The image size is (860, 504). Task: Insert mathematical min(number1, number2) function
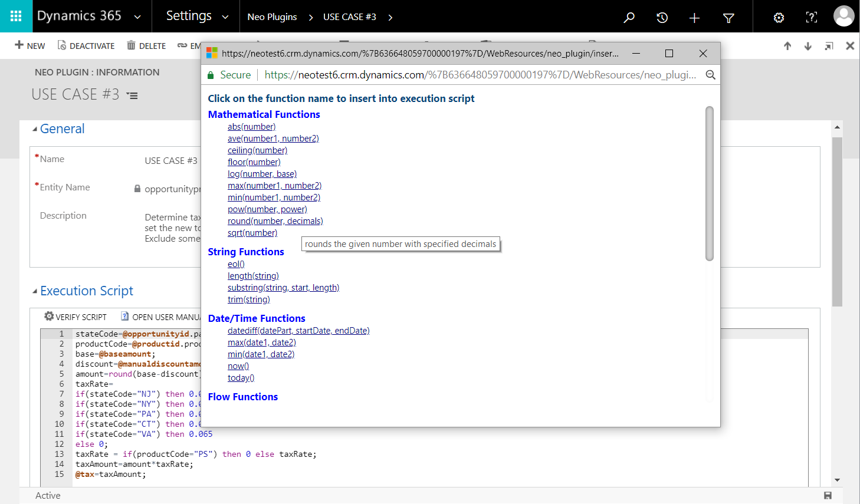(x=274, y=197)
